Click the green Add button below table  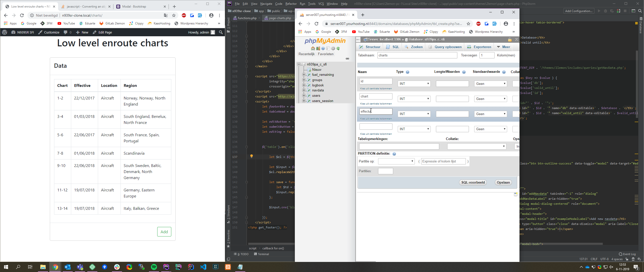tap(164, 232)
